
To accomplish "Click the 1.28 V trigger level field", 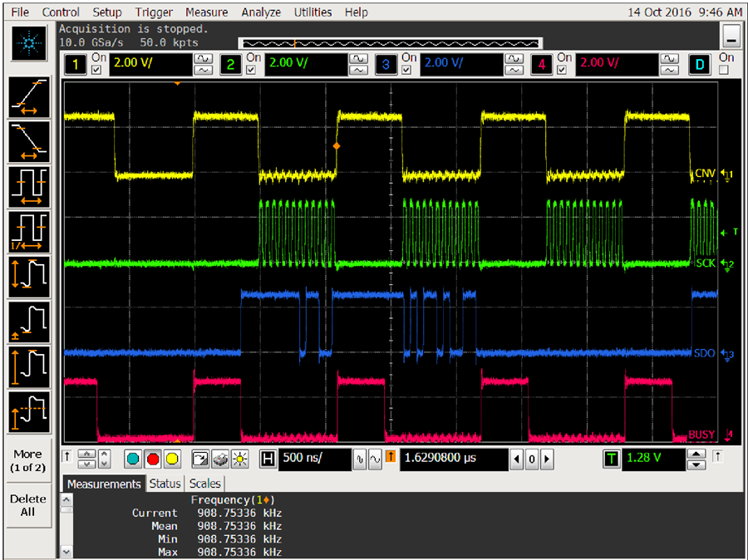I will [x=652, y=459].
